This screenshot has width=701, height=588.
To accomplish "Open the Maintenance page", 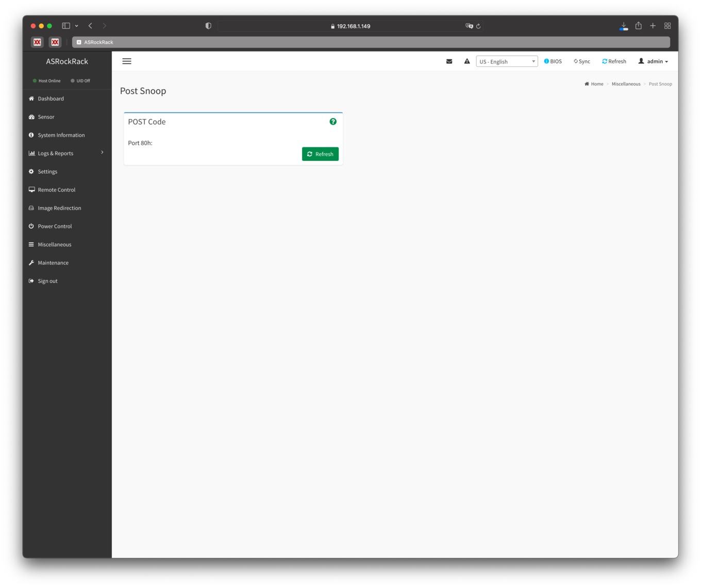I will (53, 263).
